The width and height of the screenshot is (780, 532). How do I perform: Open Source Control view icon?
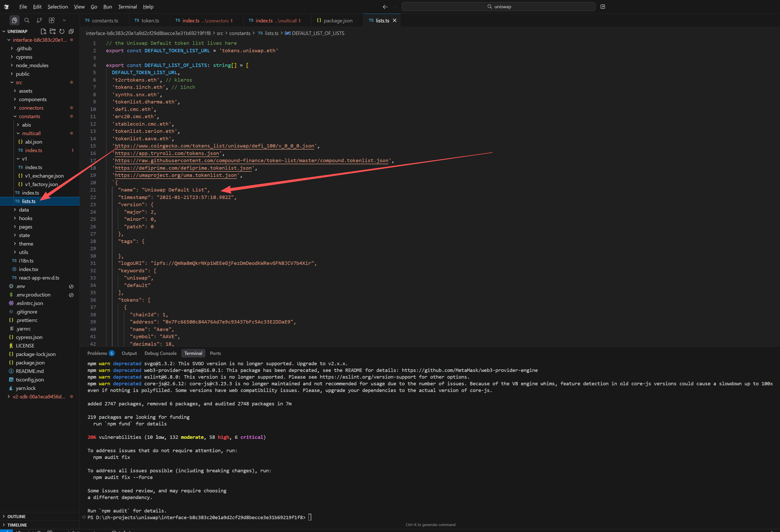click(39, 21)
